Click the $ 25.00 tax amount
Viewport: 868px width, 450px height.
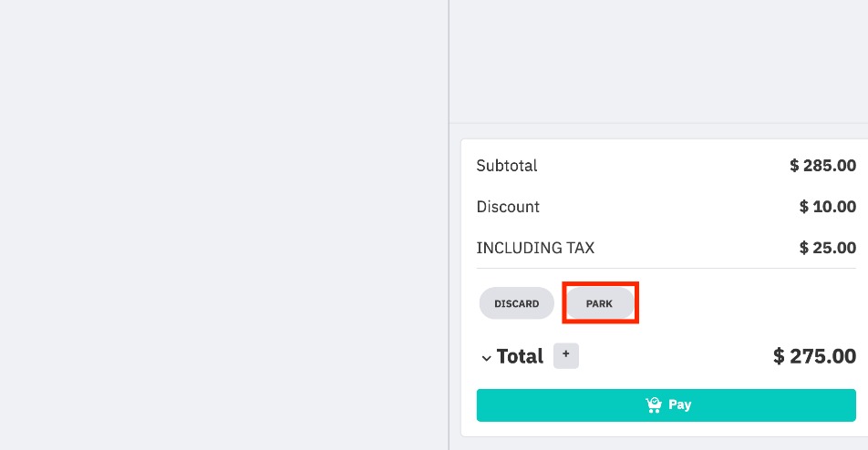828,247
